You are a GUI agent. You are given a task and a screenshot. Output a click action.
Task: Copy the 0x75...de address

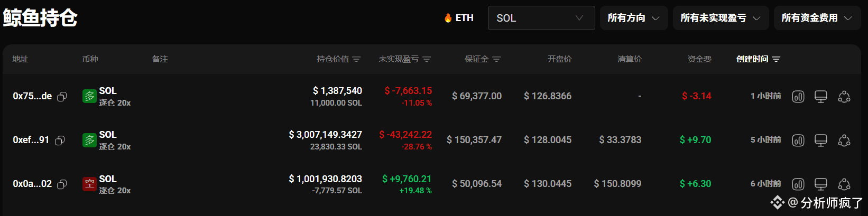click(62, 97)
